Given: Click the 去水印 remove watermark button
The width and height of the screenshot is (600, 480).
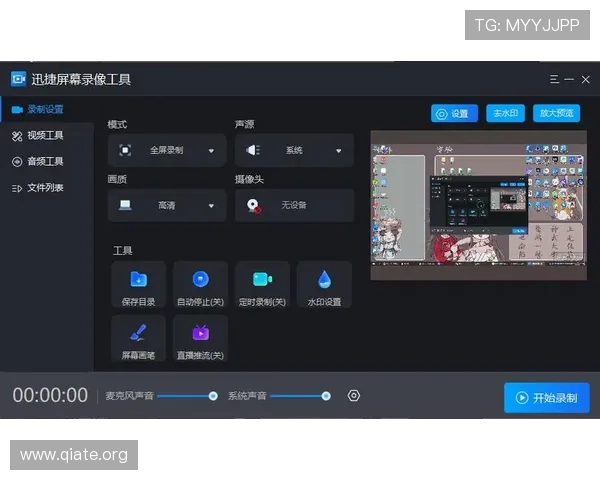Looking at the screenshot, I should click(x=505, y=113).
